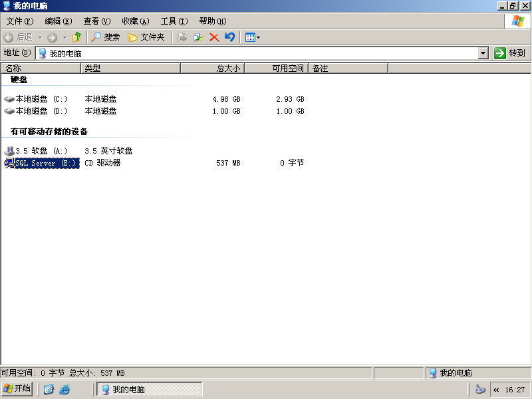The image size is (532, 399).
Task: Open the 编辑(E) menu
Action: 59,21
